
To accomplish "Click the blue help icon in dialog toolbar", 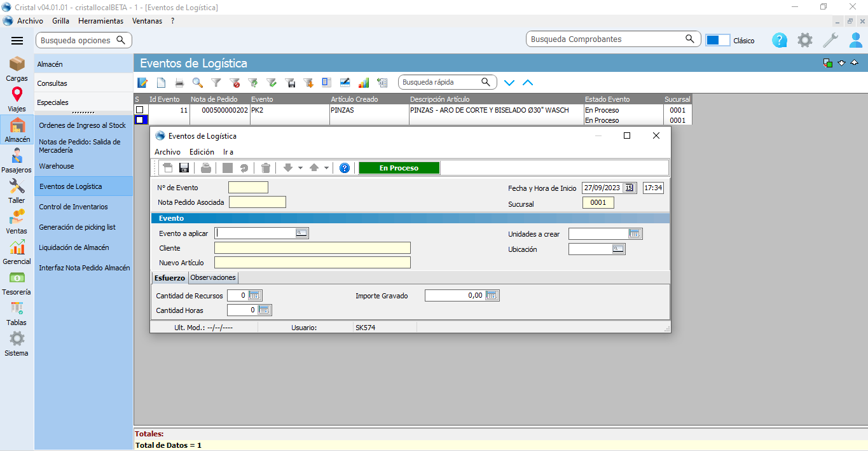I will click(x=345, y=168).
